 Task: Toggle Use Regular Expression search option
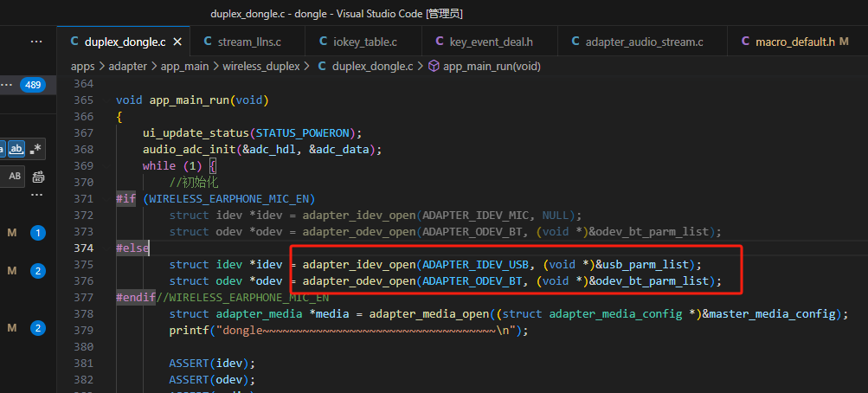[x=35, y=148]
